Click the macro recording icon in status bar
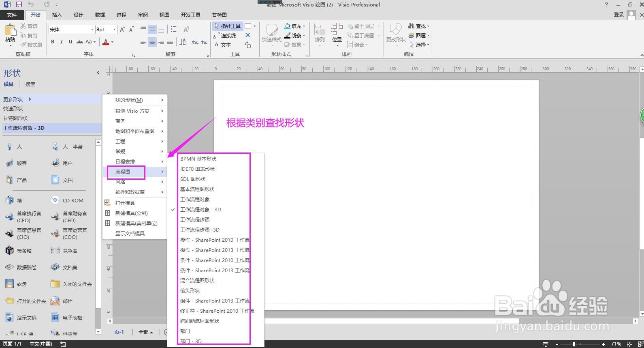This screenshot has height=348, width=644. pos(63,344)
